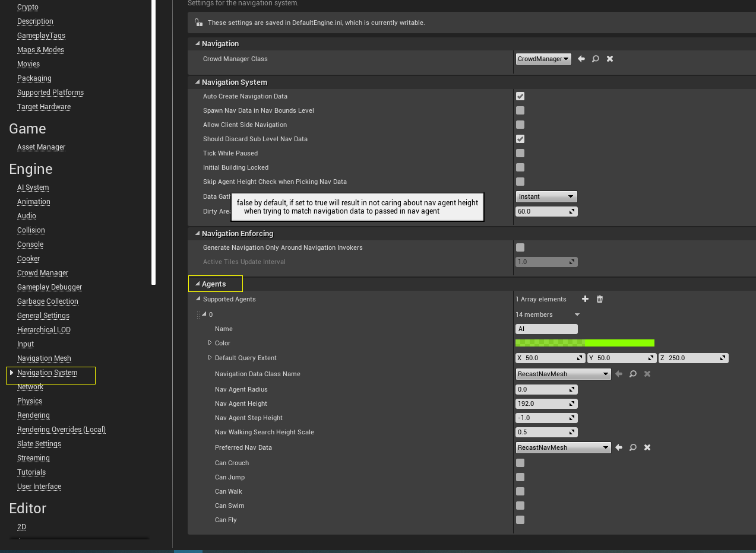Enable Generate Navigation Only Around Navigation Invokers

tap(520, 247)
